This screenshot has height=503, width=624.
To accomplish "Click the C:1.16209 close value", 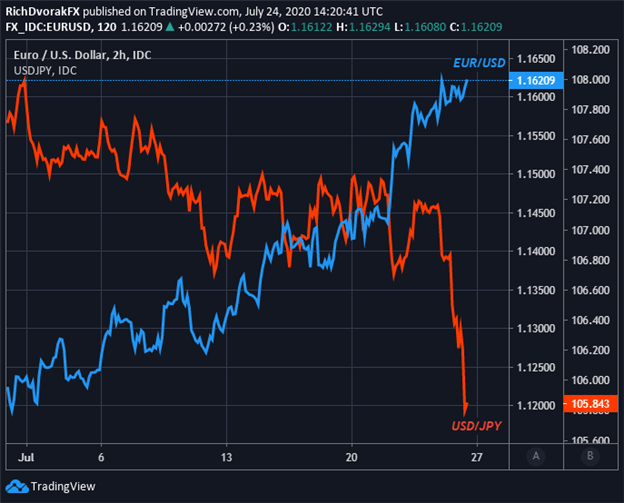I will (476, 27).
